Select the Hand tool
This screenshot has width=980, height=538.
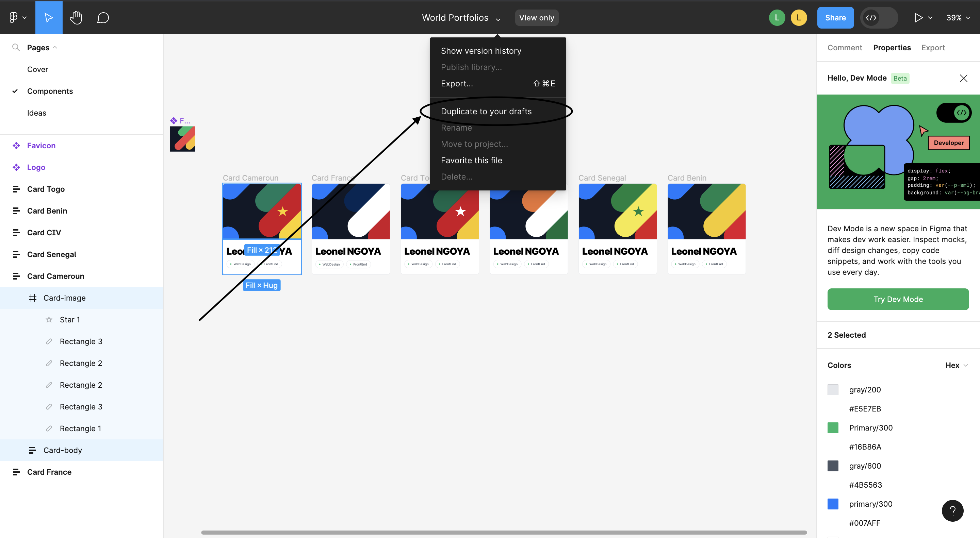tap(76, 17)
